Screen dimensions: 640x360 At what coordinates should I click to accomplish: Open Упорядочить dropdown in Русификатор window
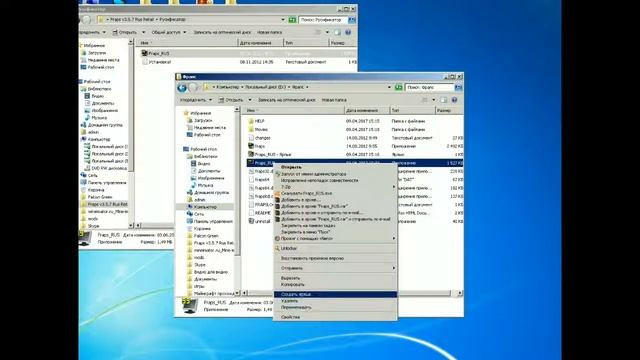[x=92, y=32]
